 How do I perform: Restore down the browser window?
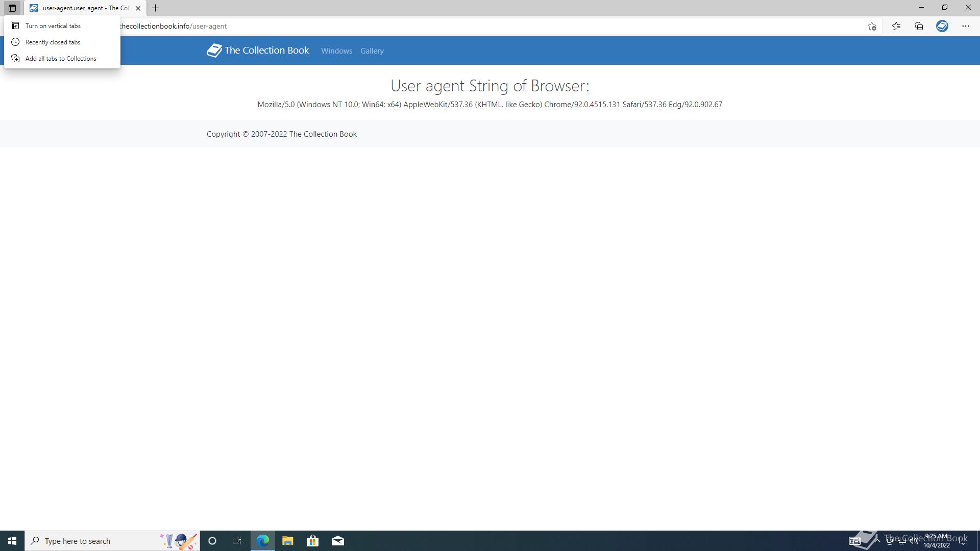tap(945, 8)
